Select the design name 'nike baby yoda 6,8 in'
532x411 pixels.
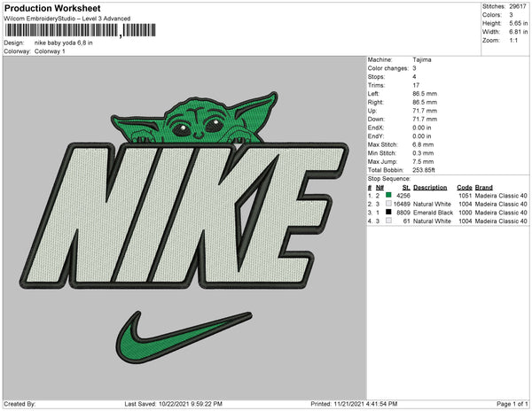coord(64,43)
